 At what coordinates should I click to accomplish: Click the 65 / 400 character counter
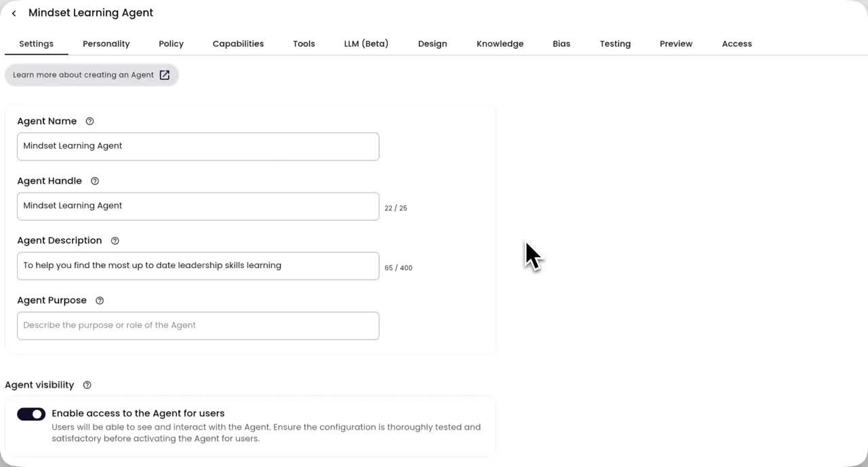point(398,268)
